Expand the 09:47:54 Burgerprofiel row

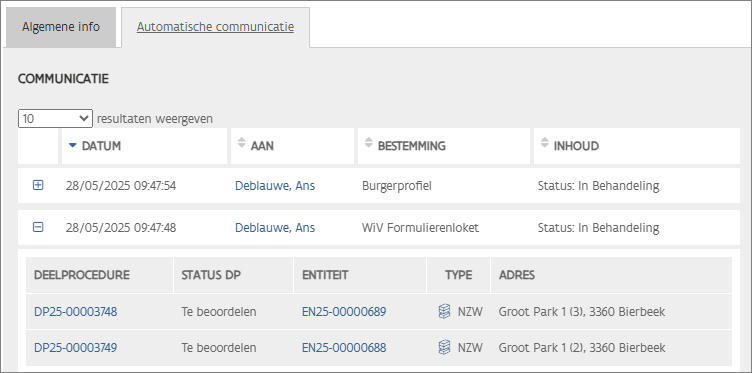coord(38,185)
